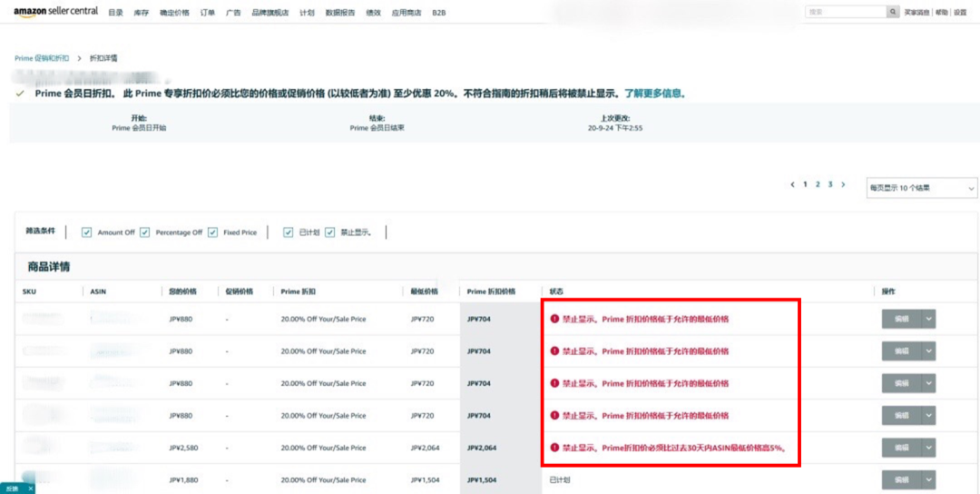980x494 pixels.
Task: Open the 数据报告 menu
Action: coord(340,13)
